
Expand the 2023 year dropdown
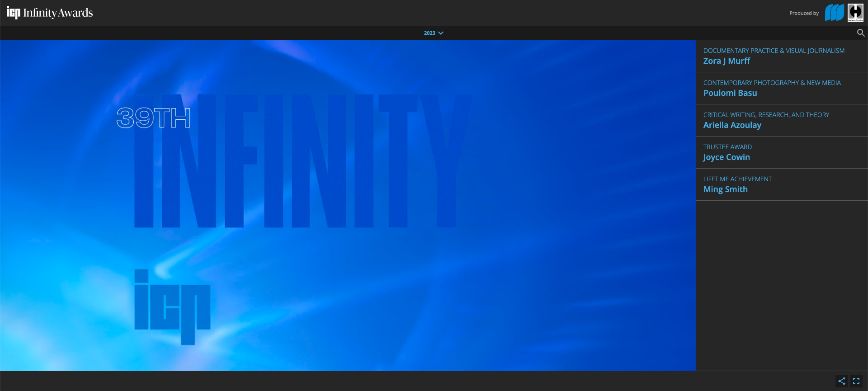[x=434, y=33]
